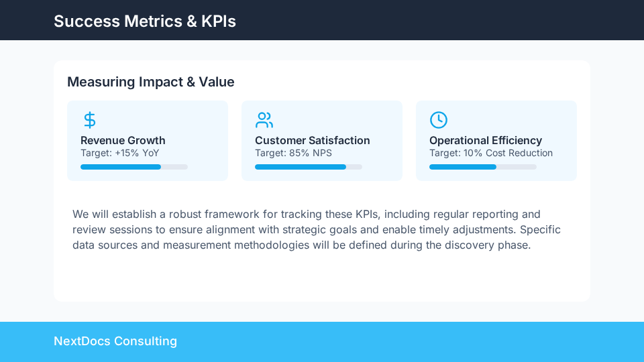This screenshot has height=362, width=644.
Task: Click the 'Target: 85% NPS' text
Action: (x=293, y=153)
